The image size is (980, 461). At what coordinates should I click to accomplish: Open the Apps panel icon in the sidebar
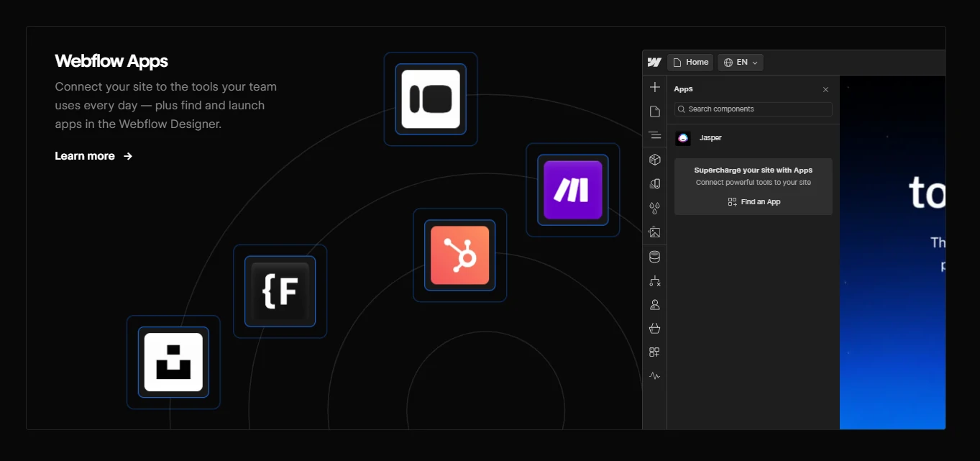(654, 352)
